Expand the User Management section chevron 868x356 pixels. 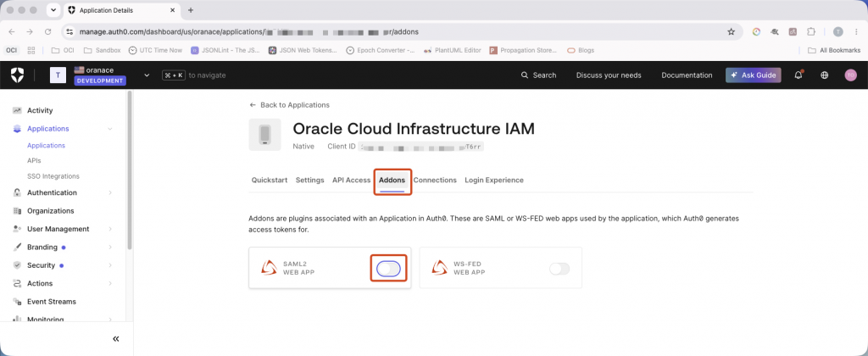click(x=109, y=229)
